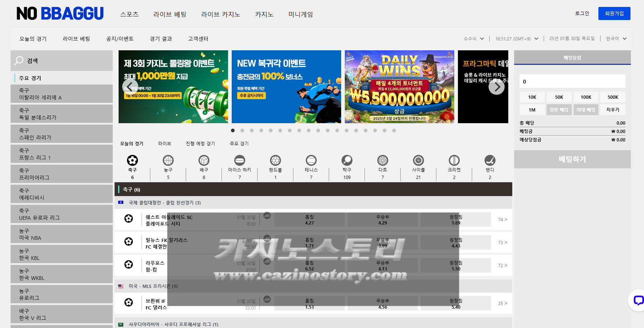
Task: Open 배구 한국 V 리그 in sidebar
Action: point(62,314)
